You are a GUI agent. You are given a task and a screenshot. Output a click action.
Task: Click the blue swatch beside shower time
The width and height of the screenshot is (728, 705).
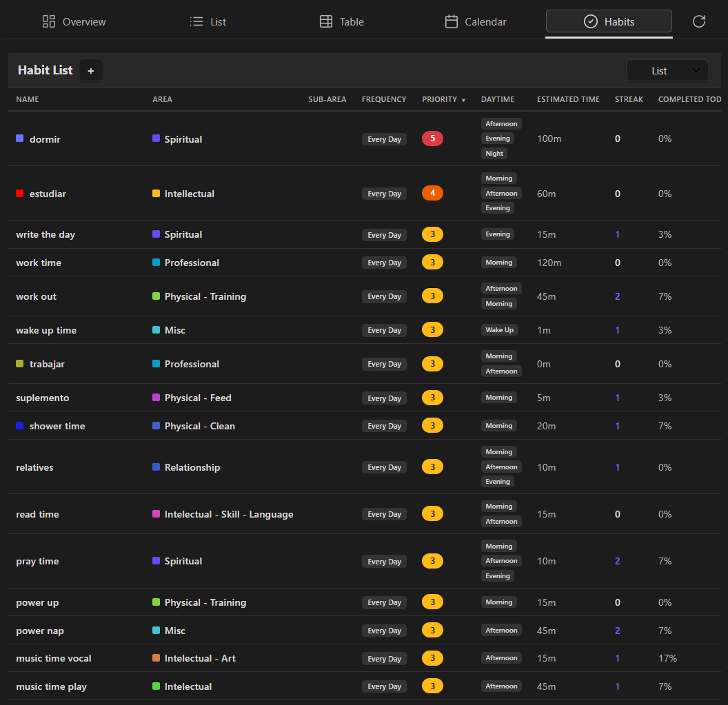click(x=19, y=426)
